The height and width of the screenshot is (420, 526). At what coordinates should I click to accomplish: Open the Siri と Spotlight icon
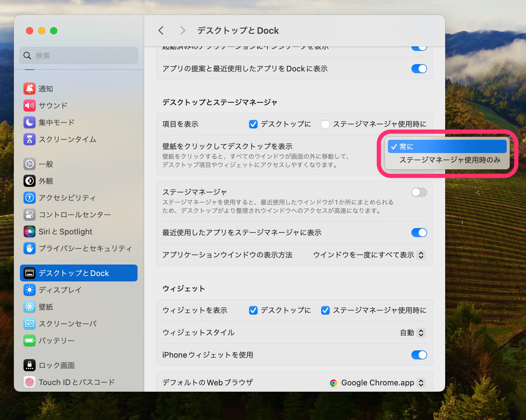pos(30,231)
